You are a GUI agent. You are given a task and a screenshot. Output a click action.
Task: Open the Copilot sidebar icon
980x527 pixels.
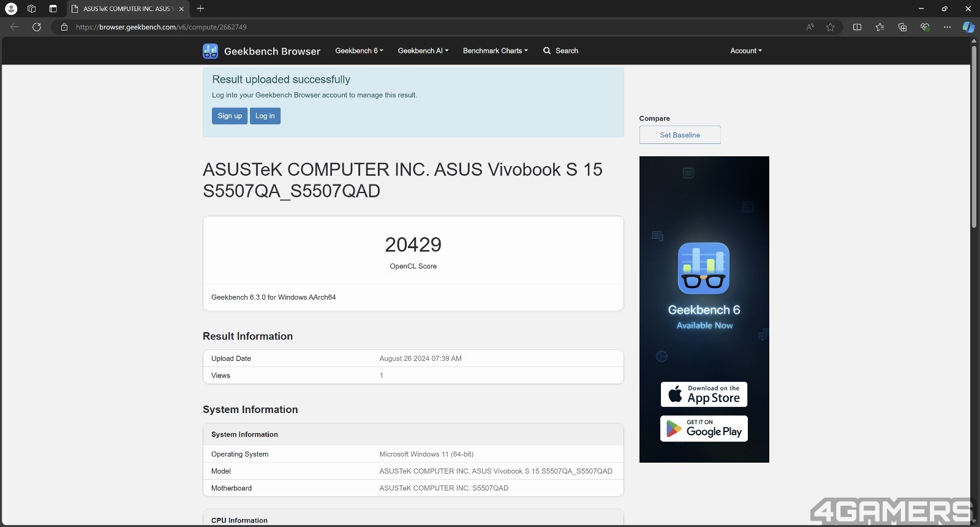pos(968,27)
